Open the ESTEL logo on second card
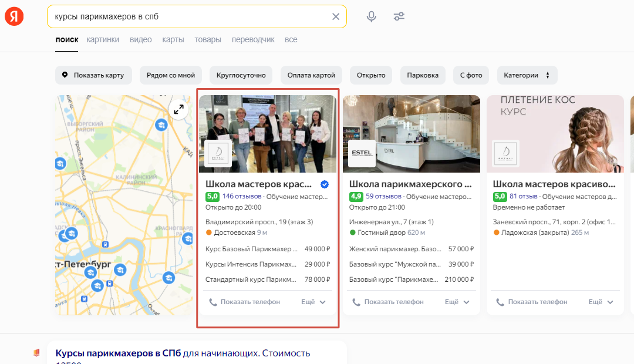 point(362,154)
